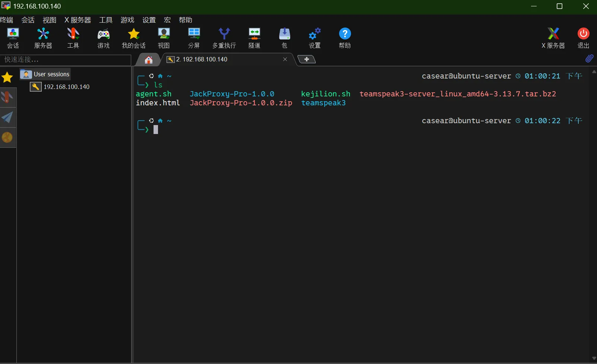The width and height of the screenshot is (597, 364).
Task: Open the Help (帮助) question mark icon
Action: point(345,38)
